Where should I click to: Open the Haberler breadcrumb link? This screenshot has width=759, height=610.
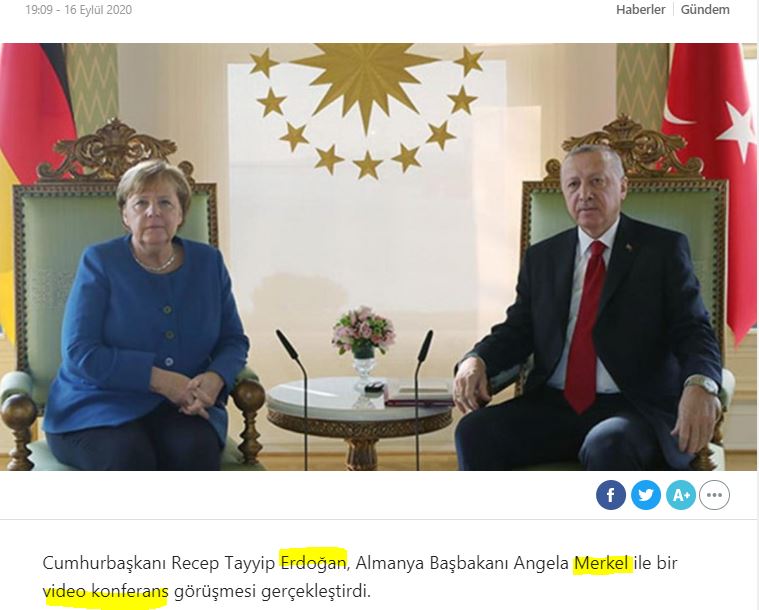[x=640, y=9]
